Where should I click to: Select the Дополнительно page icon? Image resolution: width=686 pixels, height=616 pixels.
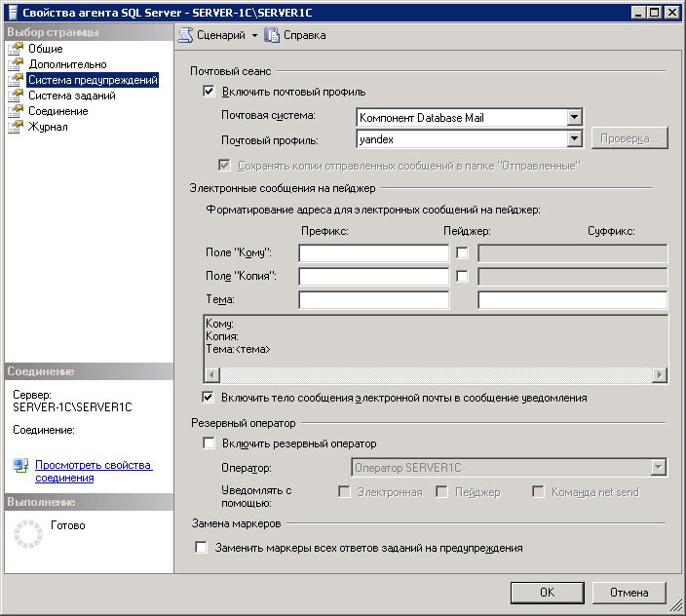click(x=15, y=64)
